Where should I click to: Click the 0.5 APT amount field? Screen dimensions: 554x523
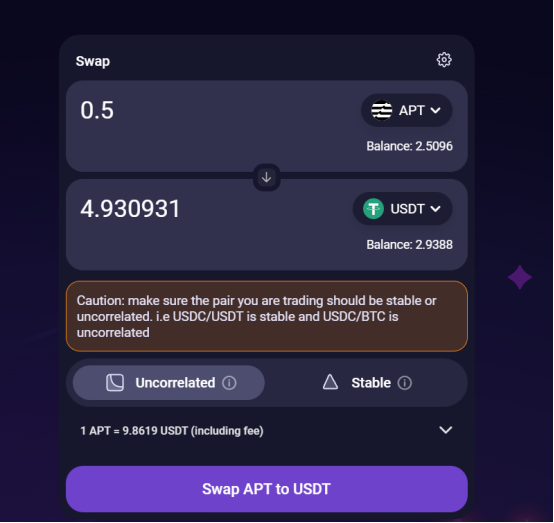pos(212,110)
